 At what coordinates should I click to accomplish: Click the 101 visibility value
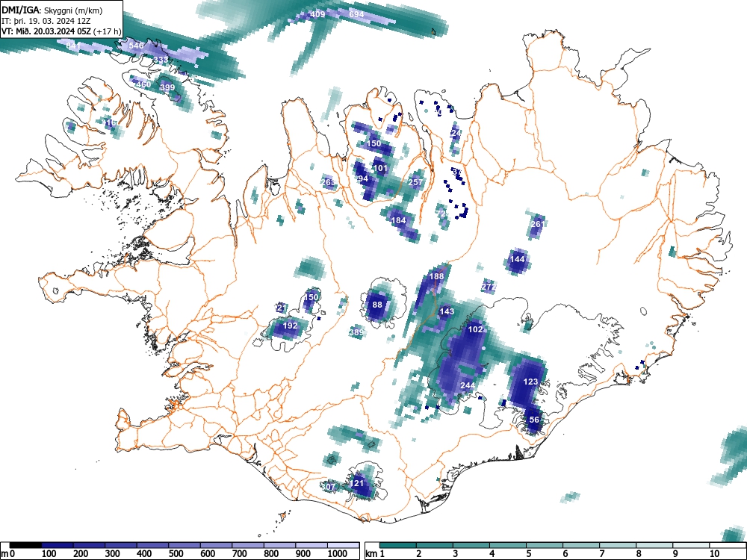click(x=380, y=167)
